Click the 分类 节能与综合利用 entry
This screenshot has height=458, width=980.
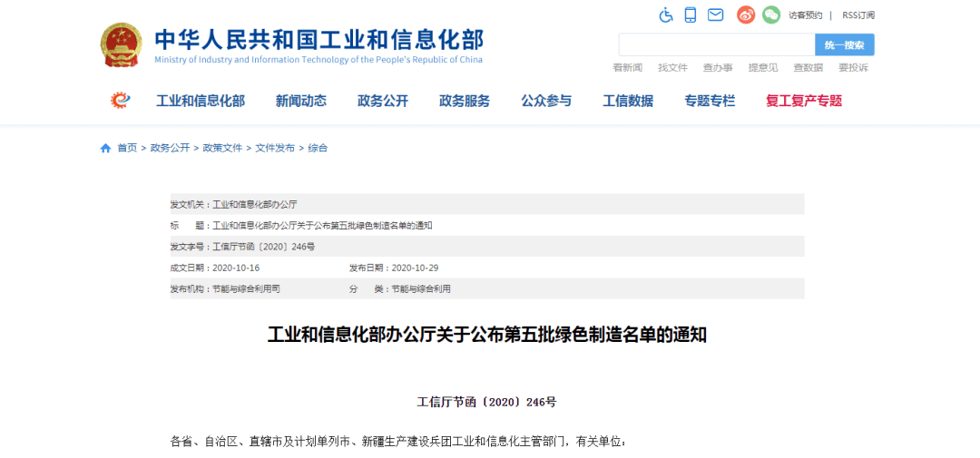400,289
